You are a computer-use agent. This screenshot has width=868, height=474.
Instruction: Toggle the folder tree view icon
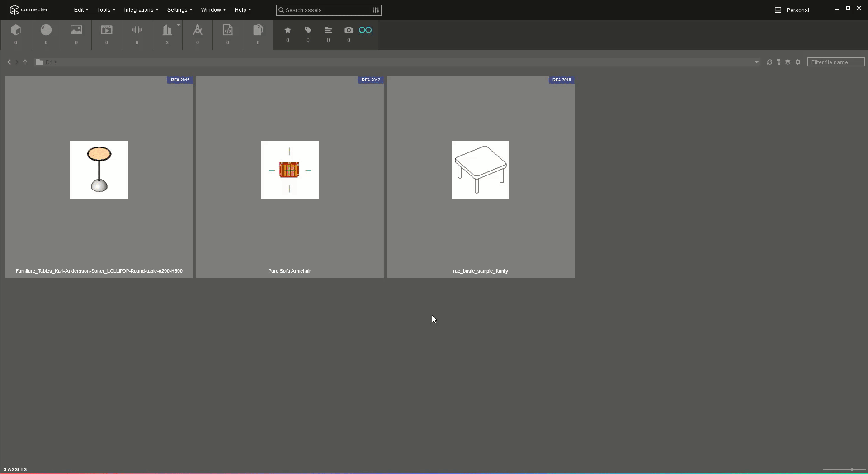coord(778,62)
